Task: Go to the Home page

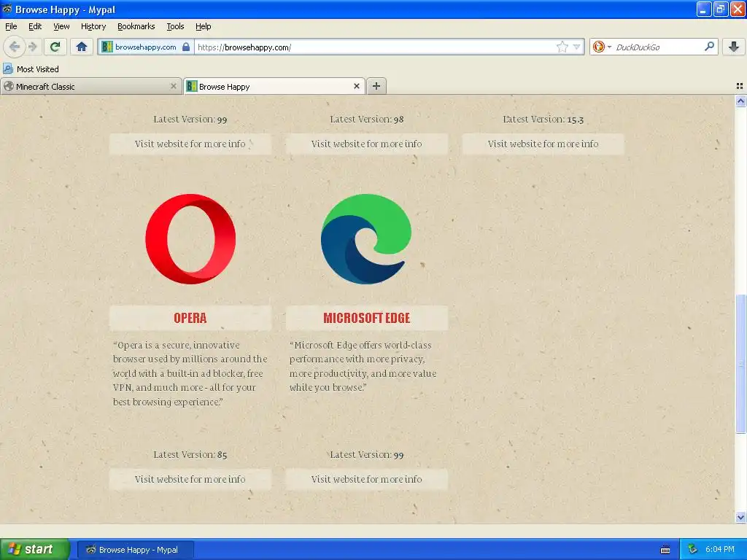Action: pyautogui.click(x=82, y=47)
